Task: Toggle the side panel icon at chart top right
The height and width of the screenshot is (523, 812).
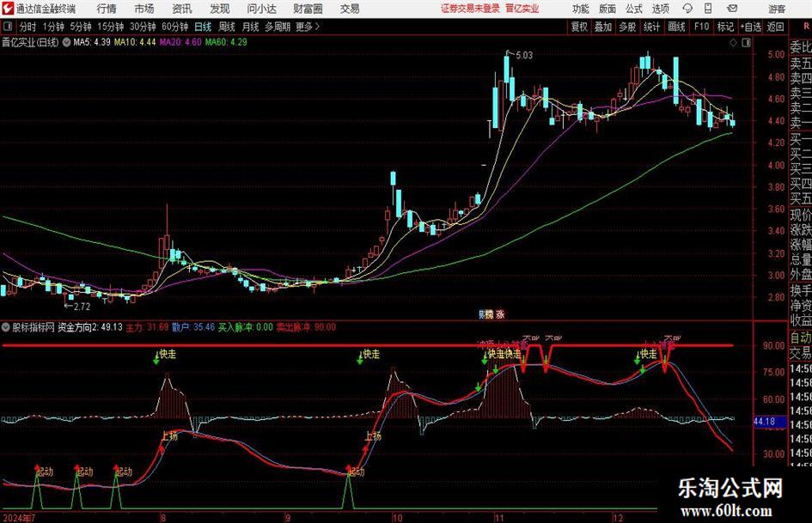Action: click(x=746, y=43)
